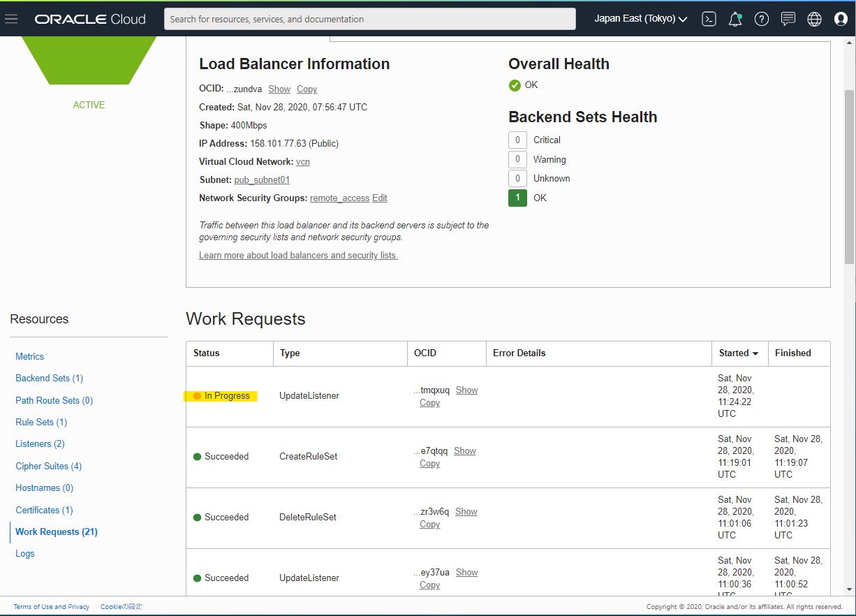
Task: Show OCID ending zr3w6q
Action: coord(466,511)
